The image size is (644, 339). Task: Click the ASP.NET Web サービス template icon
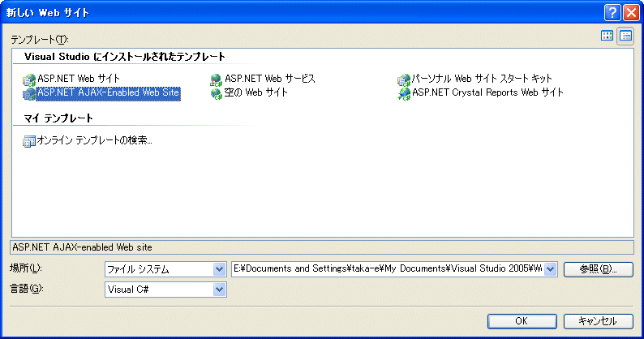click(216, 79)
